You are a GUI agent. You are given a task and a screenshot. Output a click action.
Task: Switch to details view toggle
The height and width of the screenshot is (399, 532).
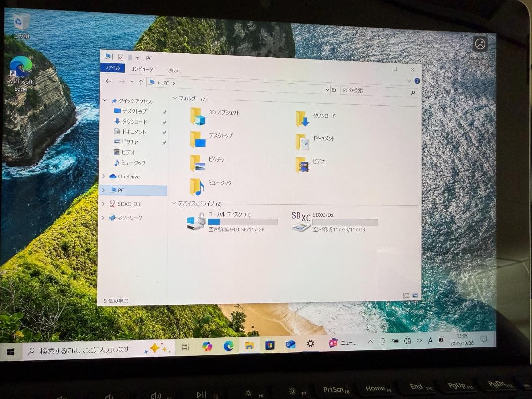pos(406,296)
